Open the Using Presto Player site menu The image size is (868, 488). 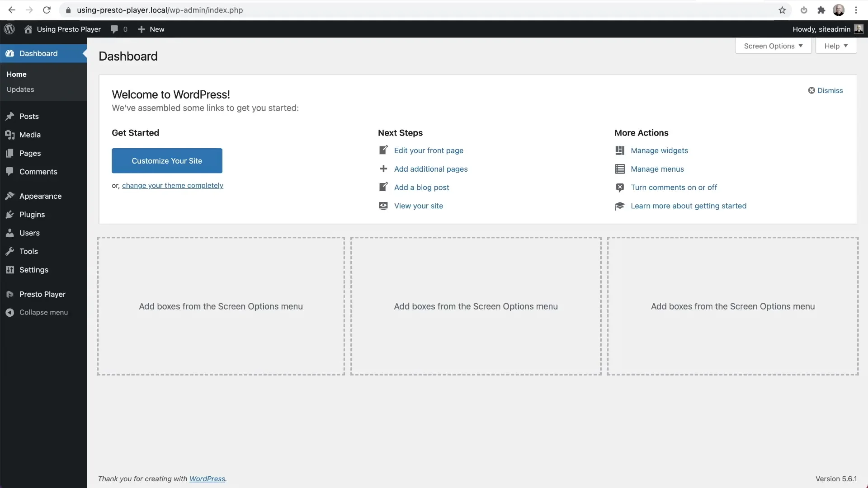coord(69,29)
